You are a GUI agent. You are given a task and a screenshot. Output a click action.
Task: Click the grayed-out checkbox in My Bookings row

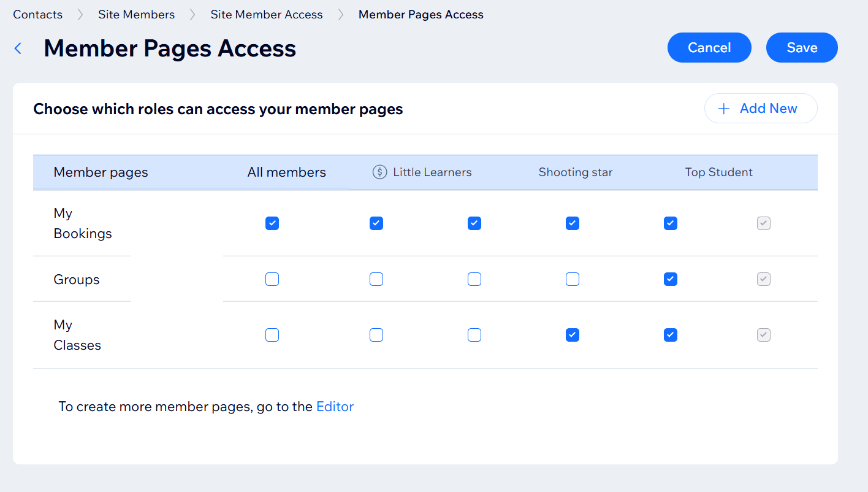[763, 223]
